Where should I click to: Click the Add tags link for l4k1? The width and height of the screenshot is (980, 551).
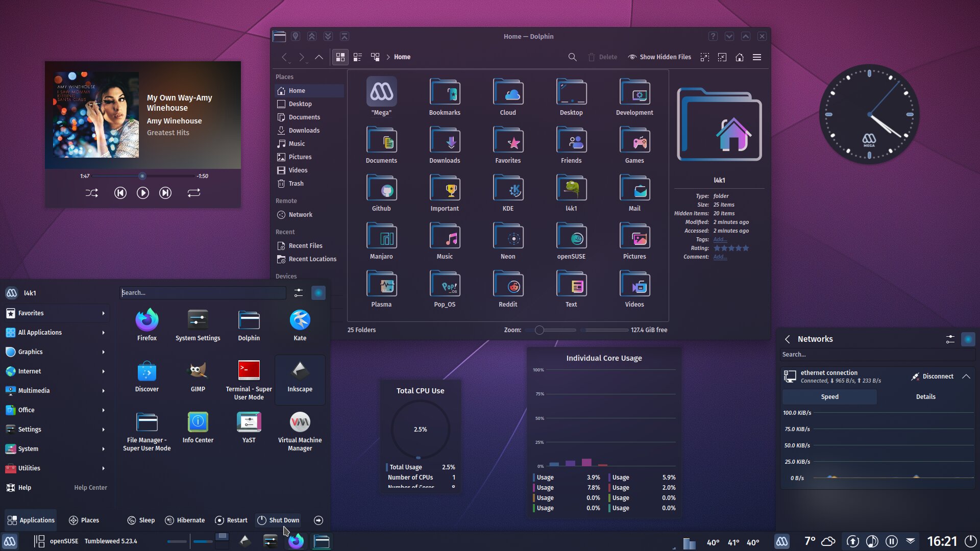[720, 239]
